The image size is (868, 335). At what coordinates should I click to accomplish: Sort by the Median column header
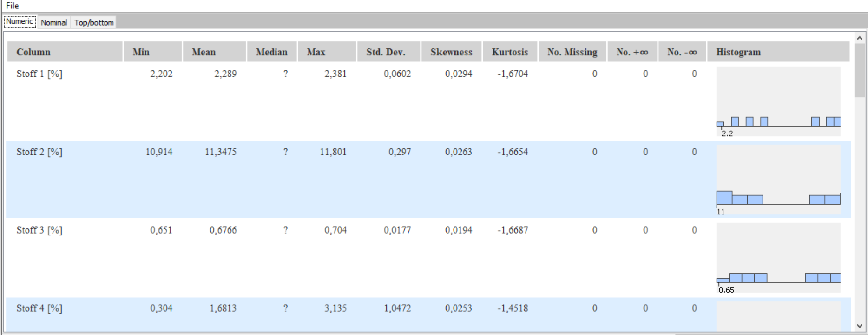click(272, 52)
